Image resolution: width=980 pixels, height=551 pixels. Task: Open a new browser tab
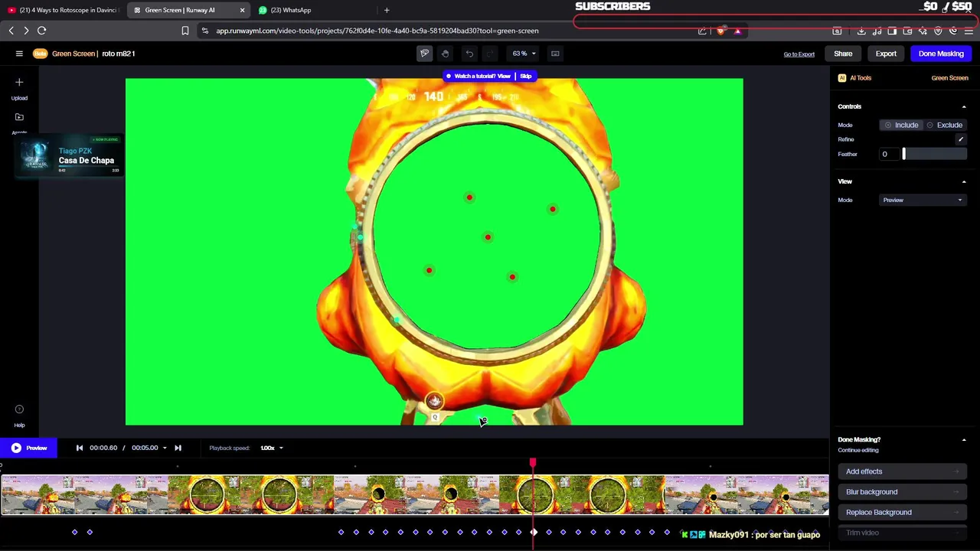tap(387, 10)
